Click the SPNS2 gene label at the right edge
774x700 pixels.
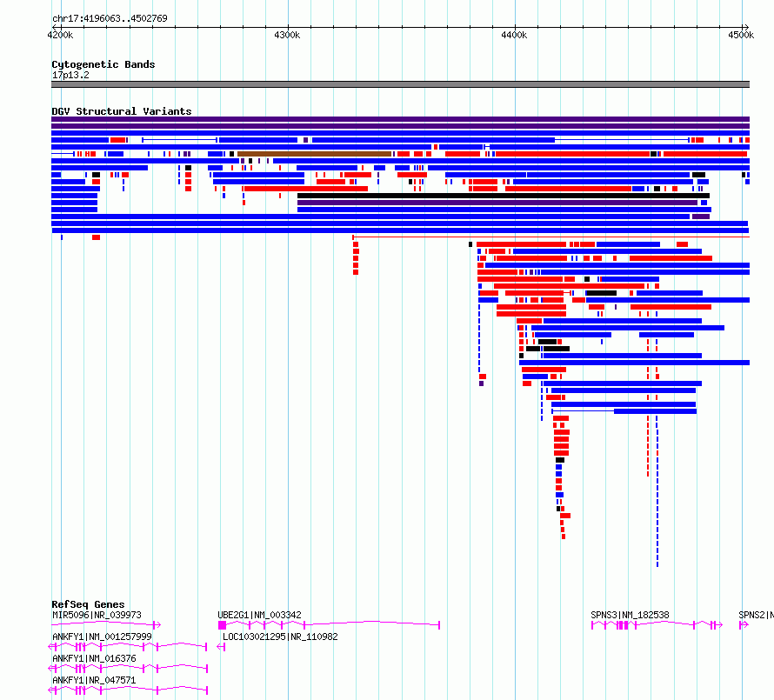(756, 615)
